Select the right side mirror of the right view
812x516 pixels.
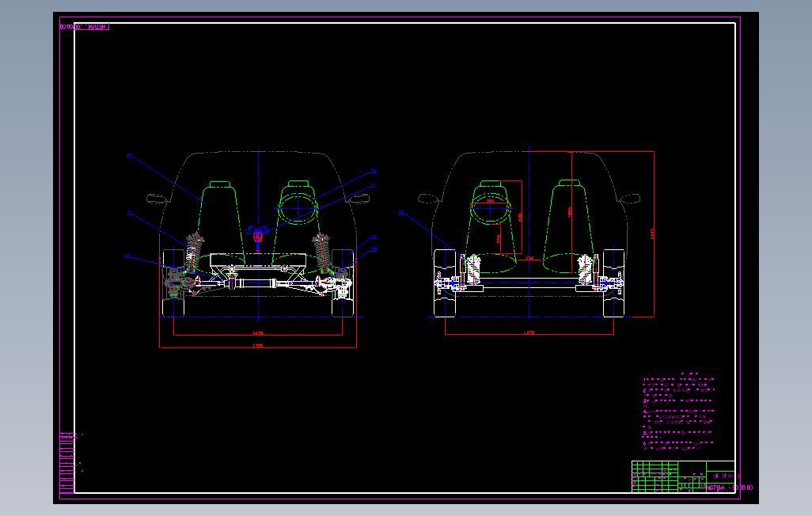tap(630, 199)
